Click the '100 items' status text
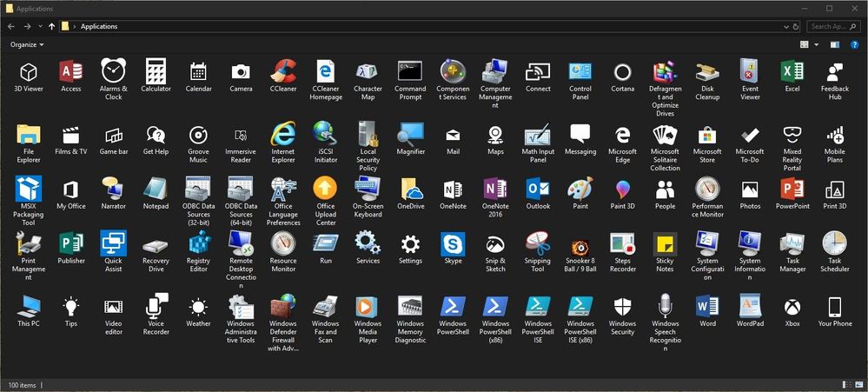 pyautogui.click(x=22, y=385)
